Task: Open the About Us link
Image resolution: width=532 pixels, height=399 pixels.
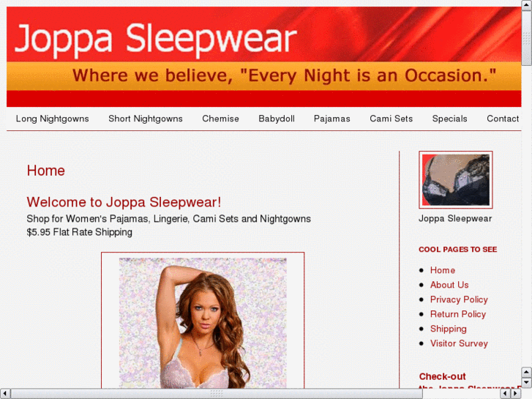Action: 449,285
